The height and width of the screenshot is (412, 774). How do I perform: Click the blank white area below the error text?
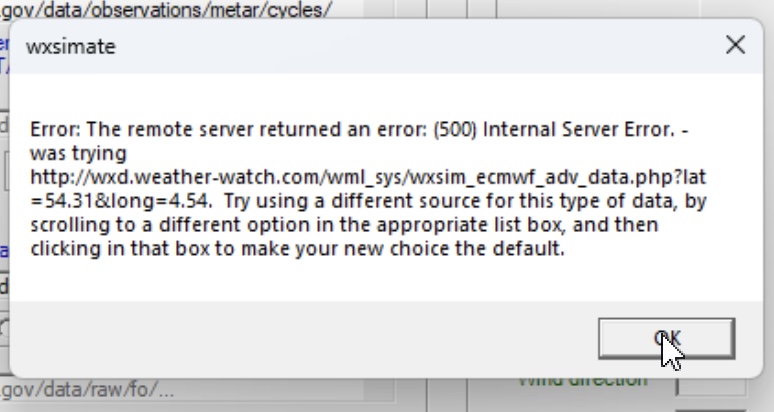[x=385, y=279]
